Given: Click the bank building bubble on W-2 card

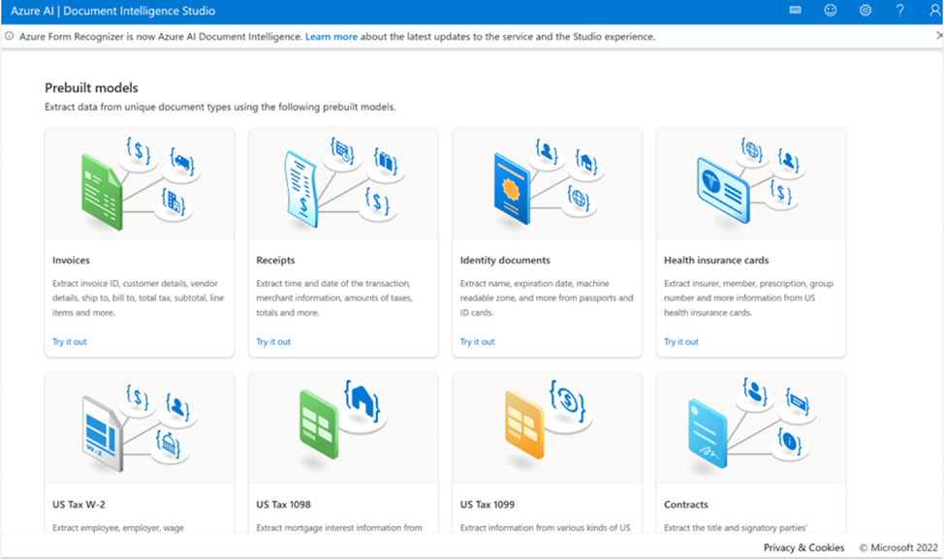Looking at the screenshot, I should (168, 447).
